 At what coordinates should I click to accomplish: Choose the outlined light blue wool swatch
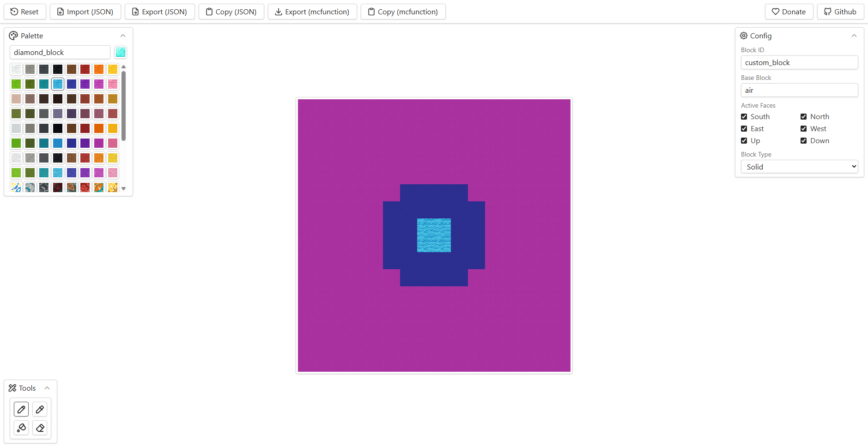(x=58, y=84)
